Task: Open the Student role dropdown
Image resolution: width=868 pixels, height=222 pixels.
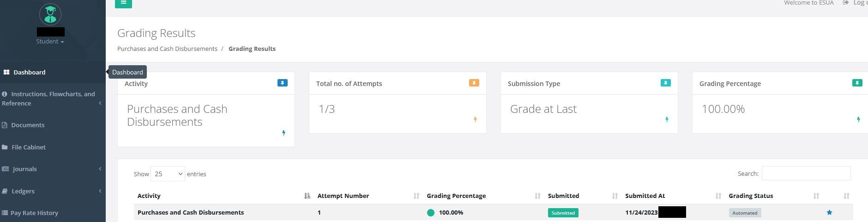Action: pos(50,42)
